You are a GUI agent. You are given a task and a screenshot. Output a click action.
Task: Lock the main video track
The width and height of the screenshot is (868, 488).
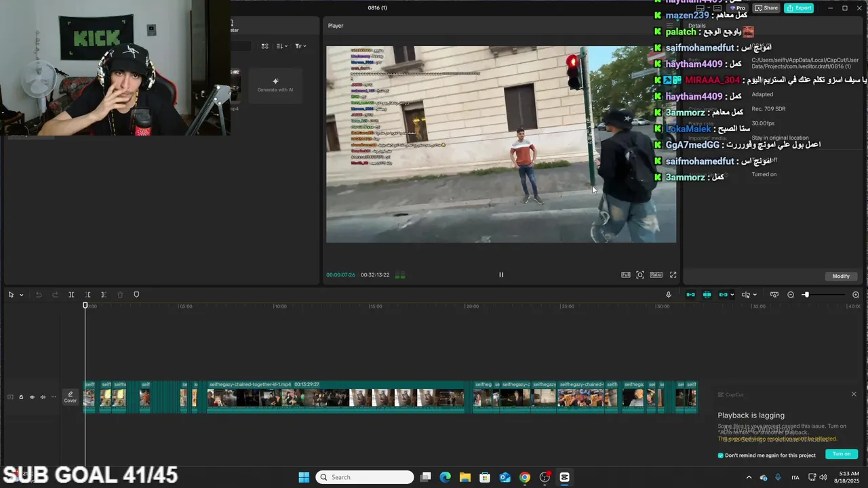tap(21, 397)
